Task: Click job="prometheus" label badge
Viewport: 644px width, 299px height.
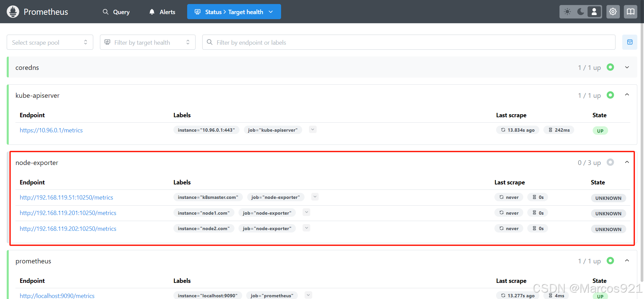Action: pyautogui.click(x=272, y=296)
